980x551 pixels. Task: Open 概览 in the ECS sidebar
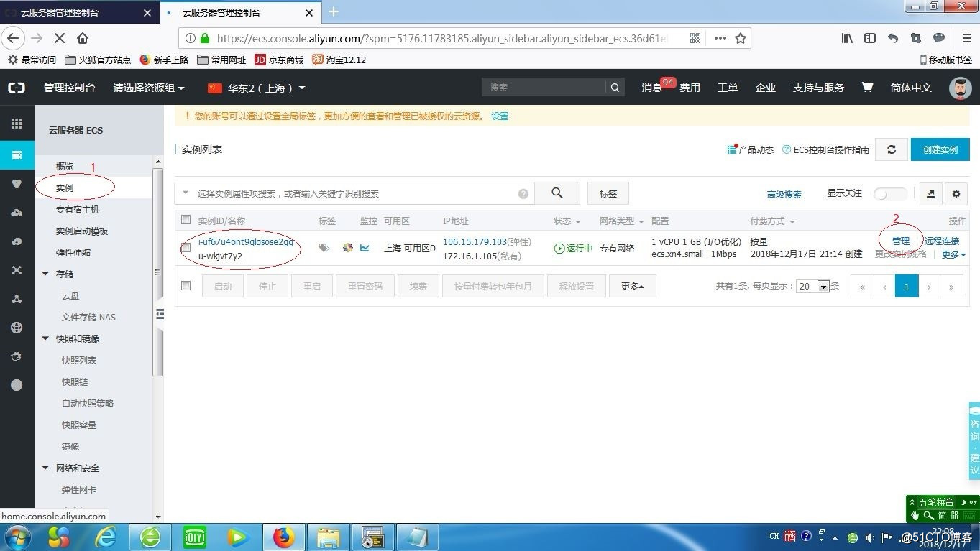65,166
